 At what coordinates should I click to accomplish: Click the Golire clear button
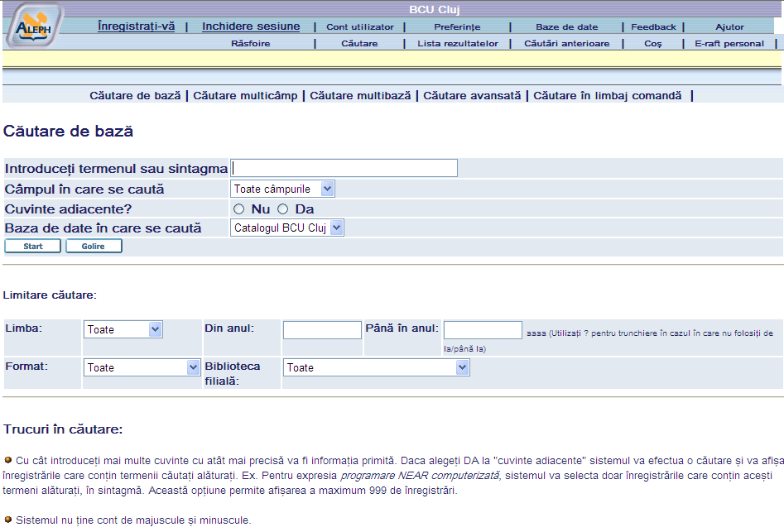click(x=94, y=246)
